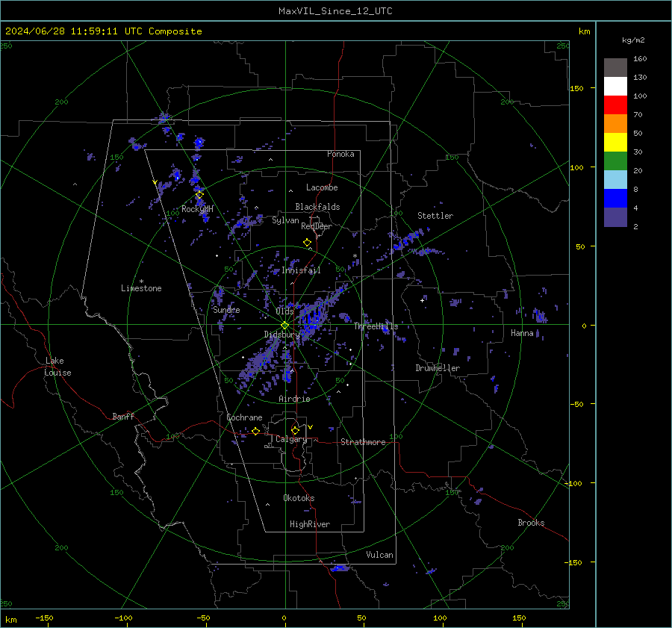Click the Limestone label
This screenshot has height=628, width=672.
(x=141, y=288)
